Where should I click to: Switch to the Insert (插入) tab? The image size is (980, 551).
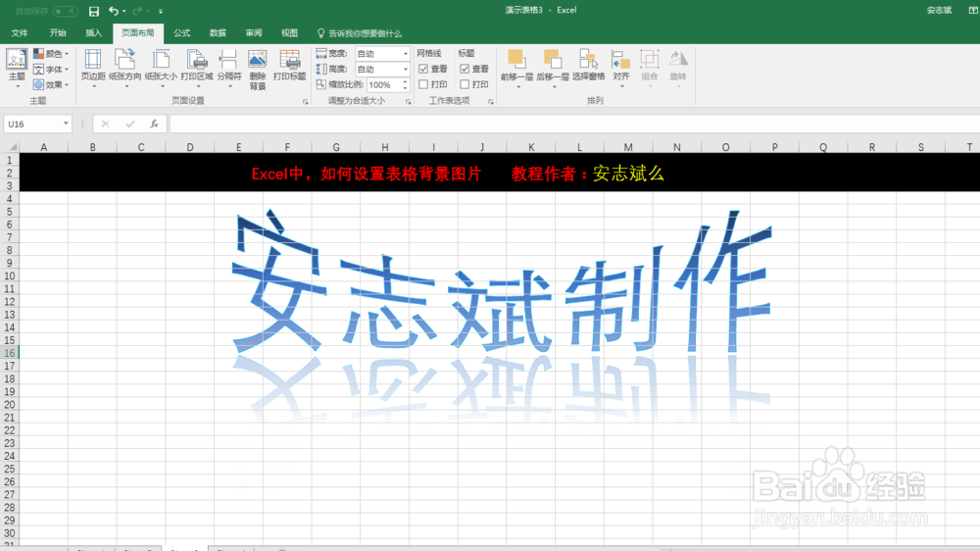tap(93, 33)
